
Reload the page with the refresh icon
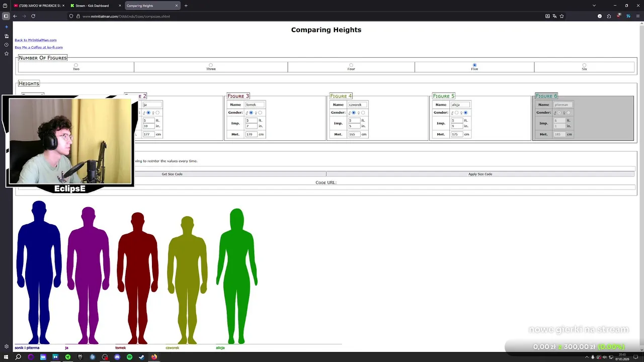click(x=33, y=16)
